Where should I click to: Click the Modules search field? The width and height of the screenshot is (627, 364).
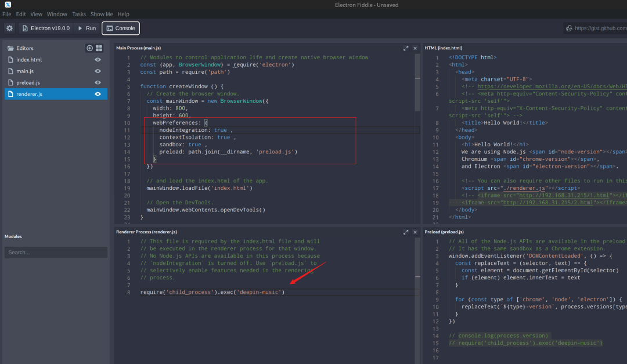tap(56, 253)
